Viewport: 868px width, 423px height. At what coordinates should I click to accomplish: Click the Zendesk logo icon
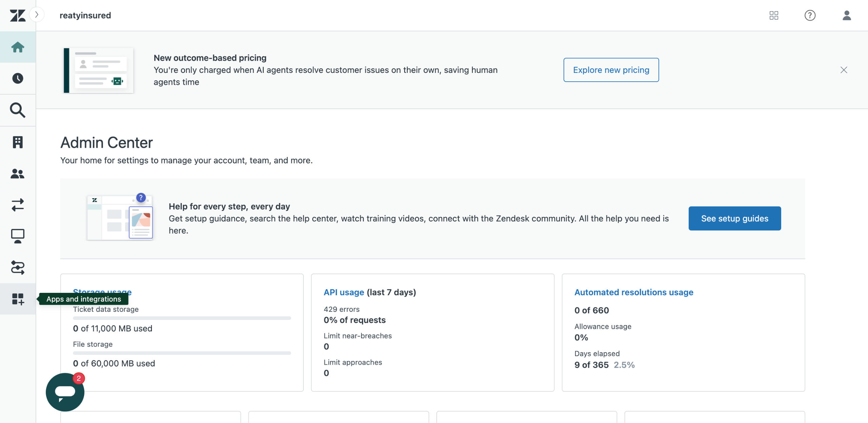tap(18, 15)
